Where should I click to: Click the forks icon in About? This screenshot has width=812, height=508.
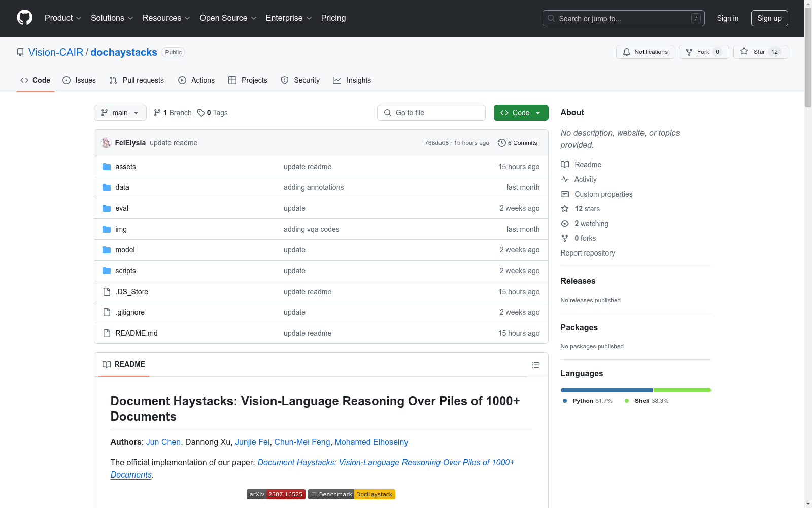565,238
